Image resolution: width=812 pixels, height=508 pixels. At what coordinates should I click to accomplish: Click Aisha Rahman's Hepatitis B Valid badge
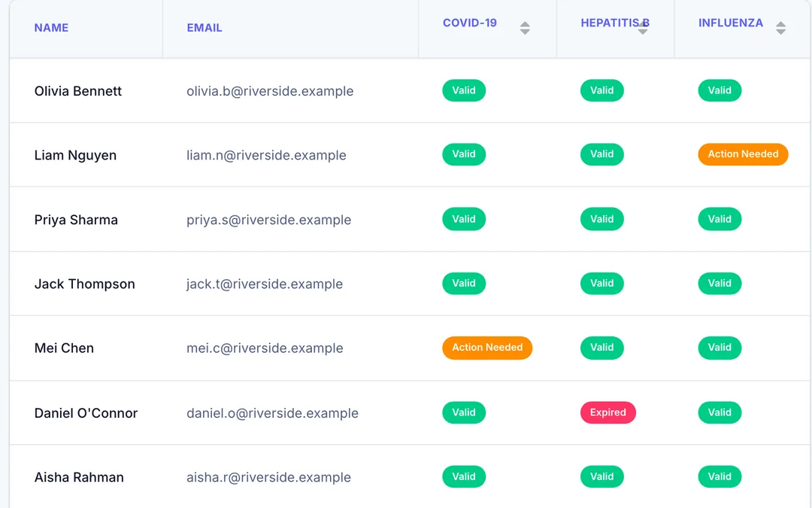[602, 477]
